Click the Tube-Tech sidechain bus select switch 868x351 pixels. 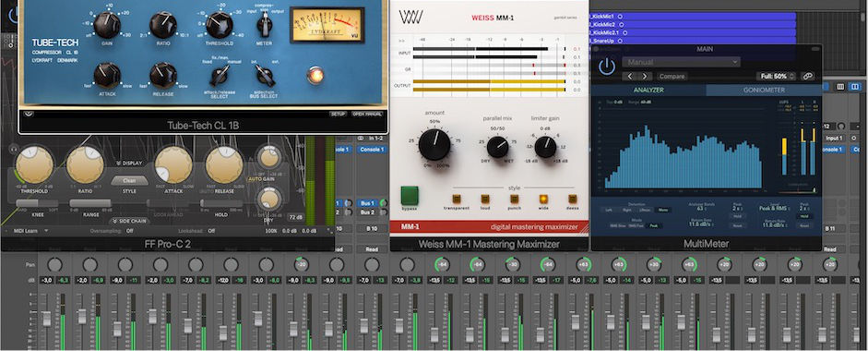(x=265, y=75)
